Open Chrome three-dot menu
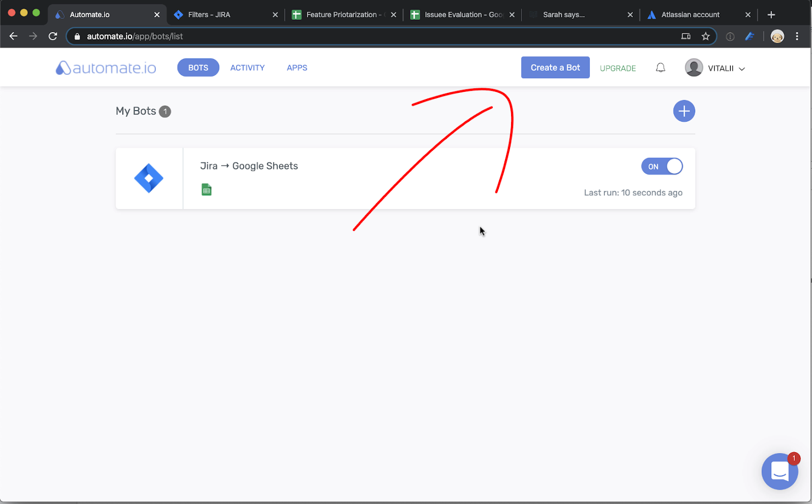Screen dimensions: 812x504 click(797, 36)
